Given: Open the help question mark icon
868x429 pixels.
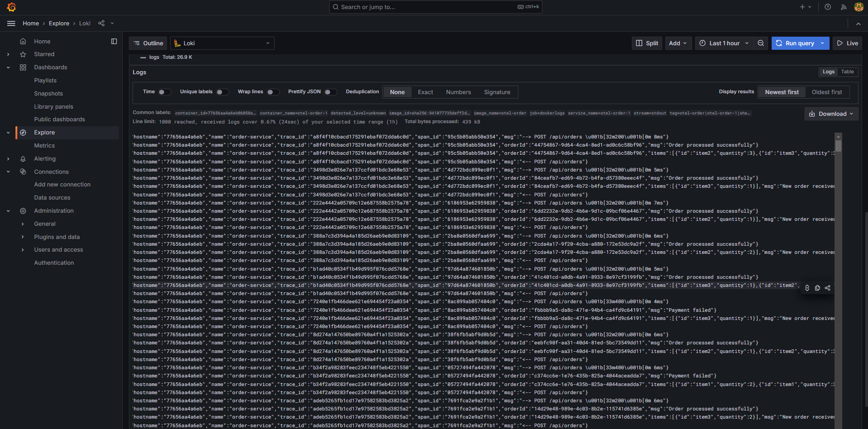Looking at the screenshot, I should 828,7.
